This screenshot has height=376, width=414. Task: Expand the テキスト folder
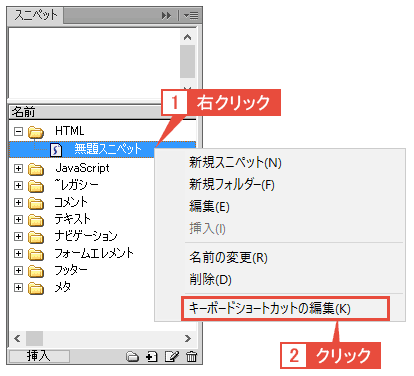(x=18, y=219)
